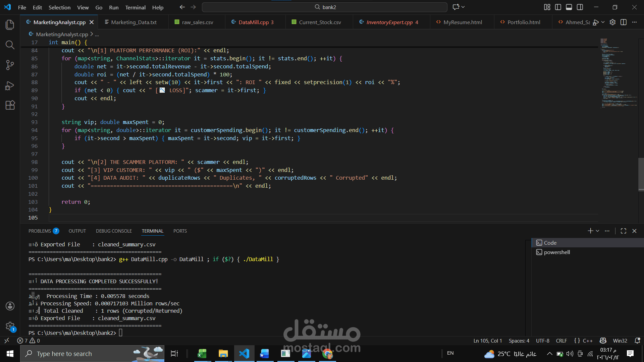The image size is (644, 362).
Task: Switch to the DataMill.cpp tab
Action: point(254,22)
